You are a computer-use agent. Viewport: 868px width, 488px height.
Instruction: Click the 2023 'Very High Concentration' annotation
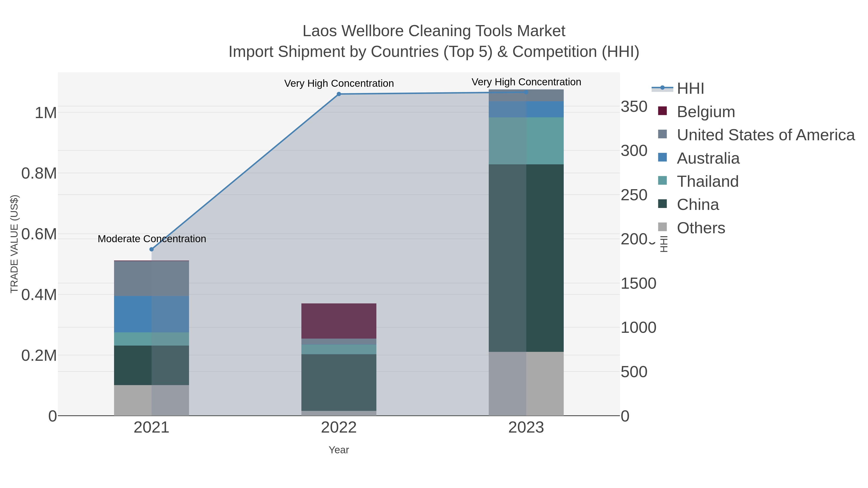tap(526, 82)
